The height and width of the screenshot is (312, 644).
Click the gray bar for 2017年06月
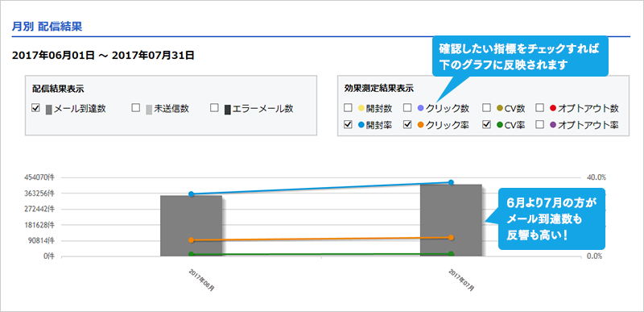(x=191, y=226)
